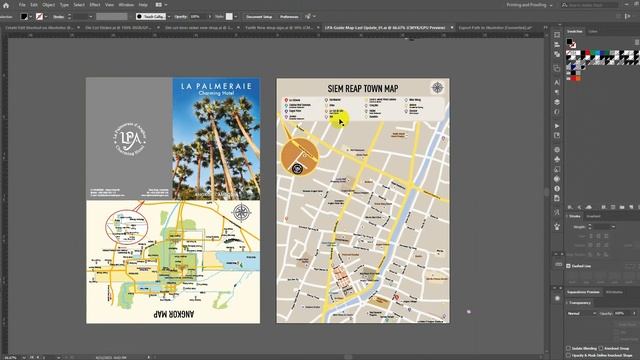The width and height of the screenshot is (640, 360).
Task: Toggle the Isolate Blending checkbox
Action: point(568,348)
